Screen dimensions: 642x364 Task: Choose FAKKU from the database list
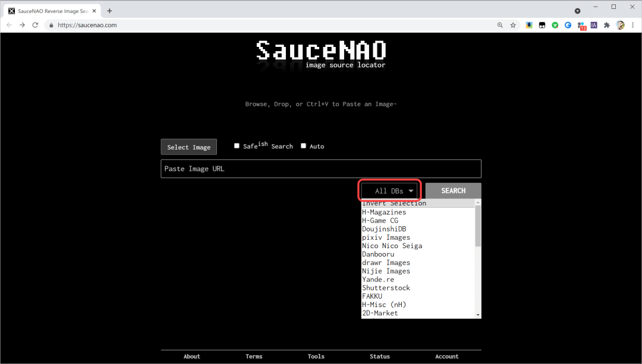coord(418,296)
